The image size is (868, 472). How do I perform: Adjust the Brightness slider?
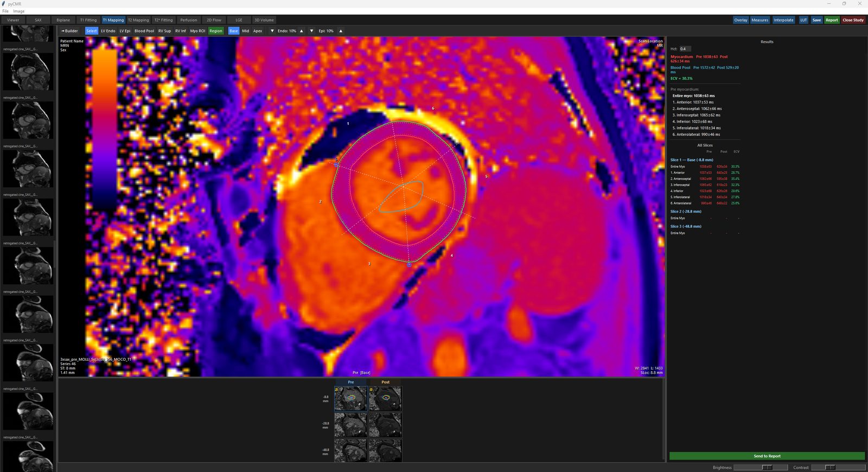[761, 468]
